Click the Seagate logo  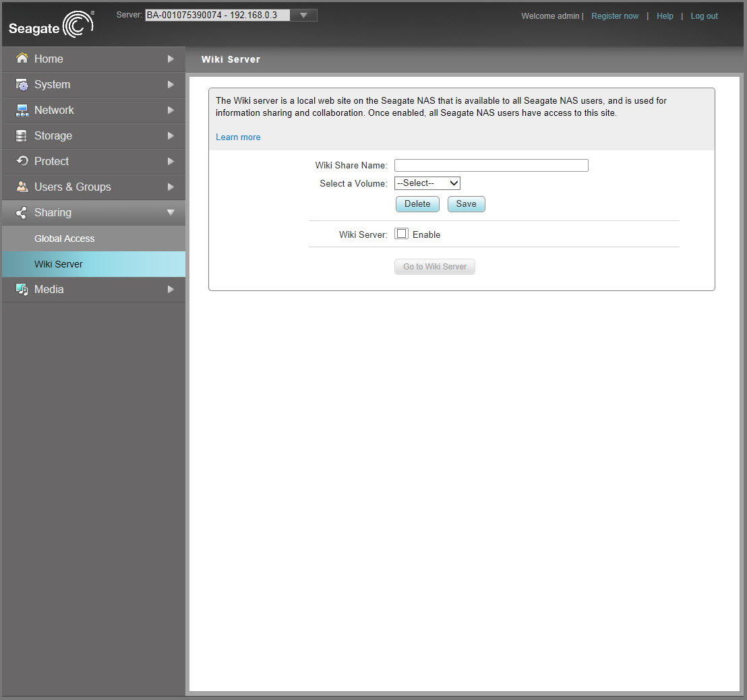pos(51,25)
